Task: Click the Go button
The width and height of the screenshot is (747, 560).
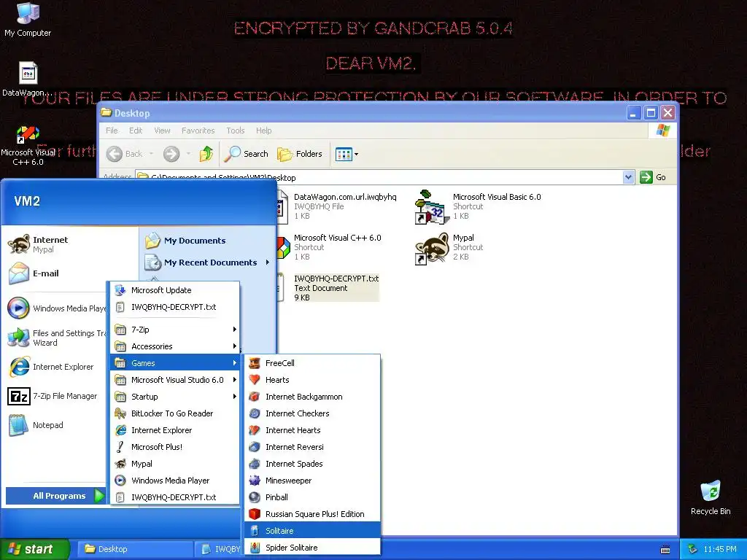Action: point(653,177)
